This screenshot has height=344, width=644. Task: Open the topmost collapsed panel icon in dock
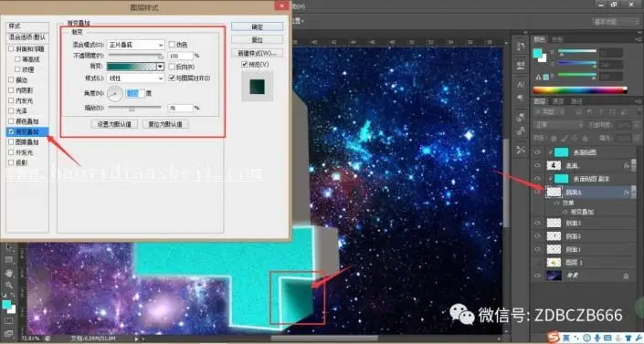[521, 46]
